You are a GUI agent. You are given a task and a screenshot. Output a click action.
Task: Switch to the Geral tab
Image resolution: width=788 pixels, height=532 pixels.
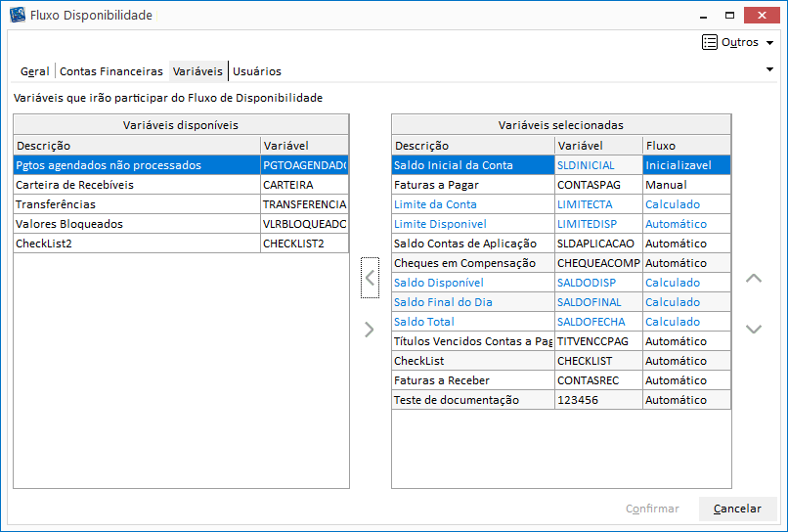point(34,71)
